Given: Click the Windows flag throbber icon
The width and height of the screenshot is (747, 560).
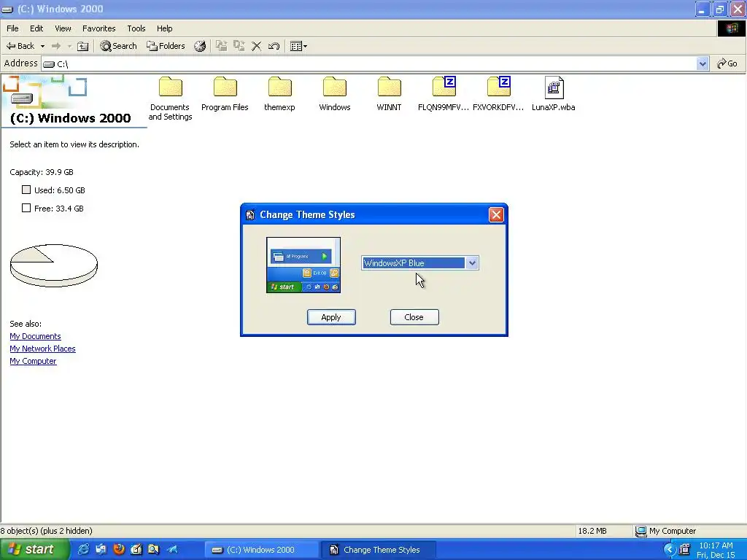Looking at the screenshot, I should 731,28.
